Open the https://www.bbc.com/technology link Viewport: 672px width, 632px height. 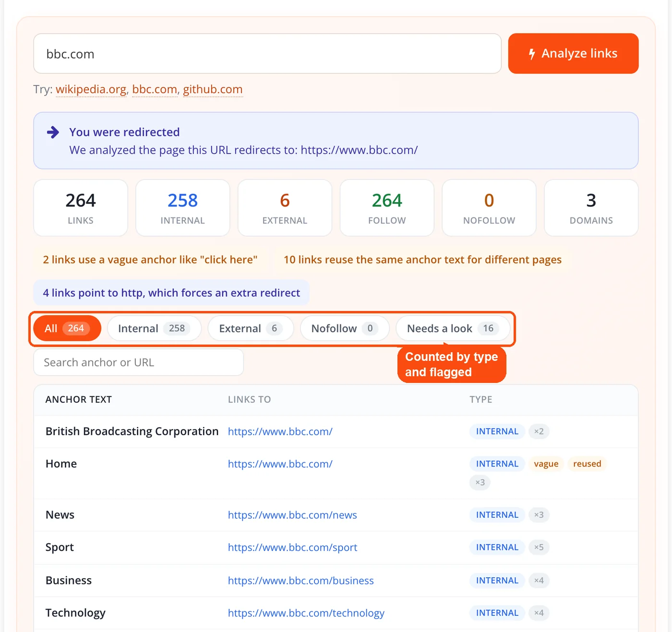click(306, 613)
